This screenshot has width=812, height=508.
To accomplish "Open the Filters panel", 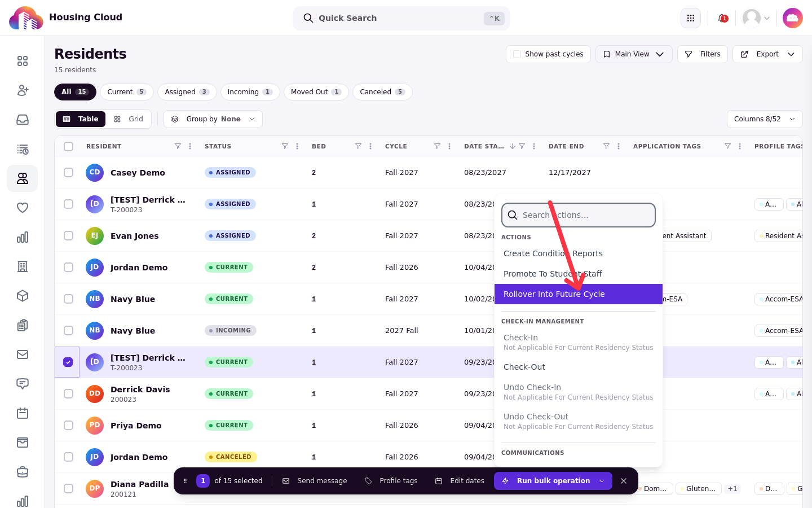I will pos(703,54).
